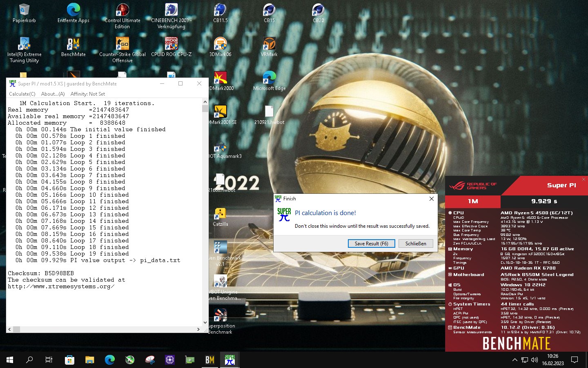Open the volume control in tray
Viewport: 588px width, 368px height.
click(535, 360)
